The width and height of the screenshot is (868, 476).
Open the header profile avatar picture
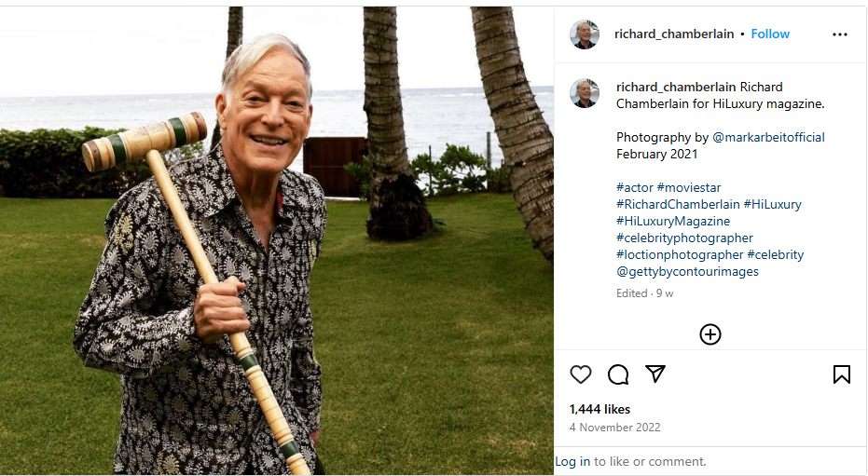click(585, 34)
